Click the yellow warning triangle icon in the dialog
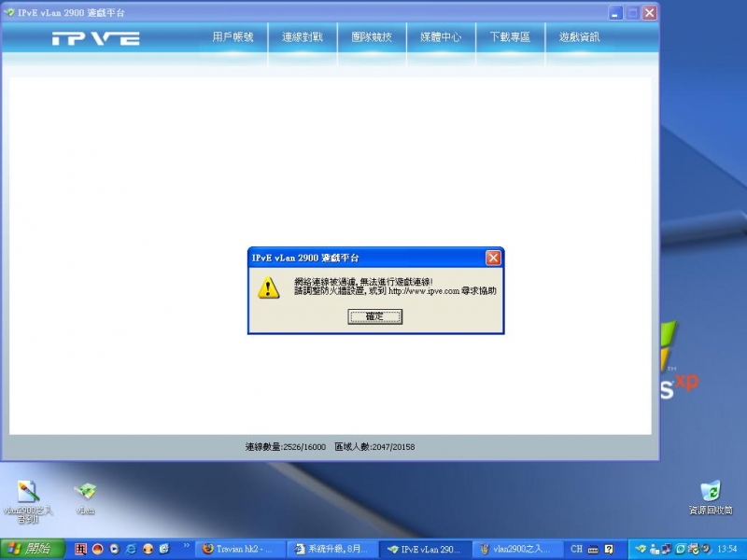This screenshot has width=747, height=560. coord(268,288)
